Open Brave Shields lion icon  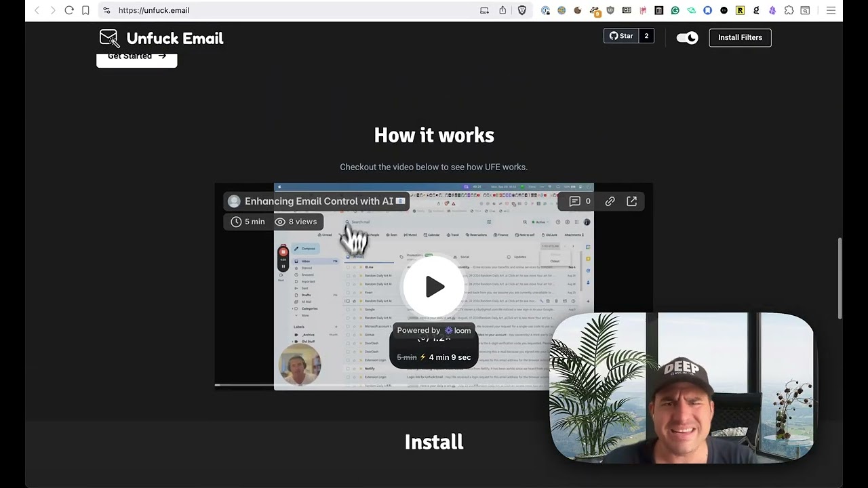(x=521, y=10)
